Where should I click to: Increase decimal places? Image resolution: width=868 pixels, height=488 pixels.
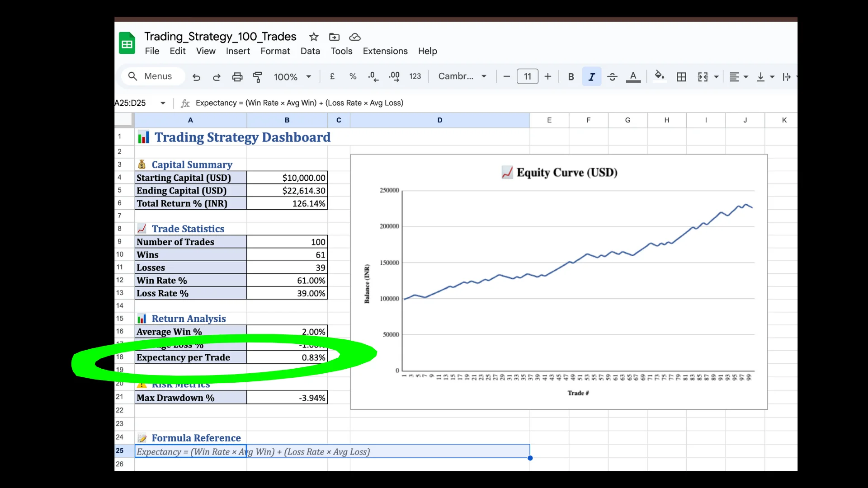coord(394,76)
